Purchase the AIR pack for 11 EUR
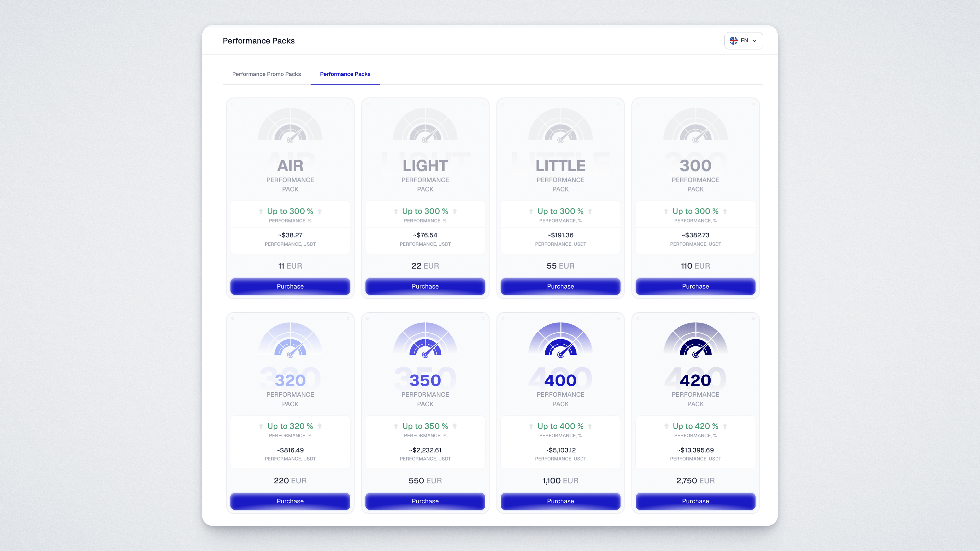The height and width of the screenshot is (551, 980). pyautogui.click(x=290, y=286)
